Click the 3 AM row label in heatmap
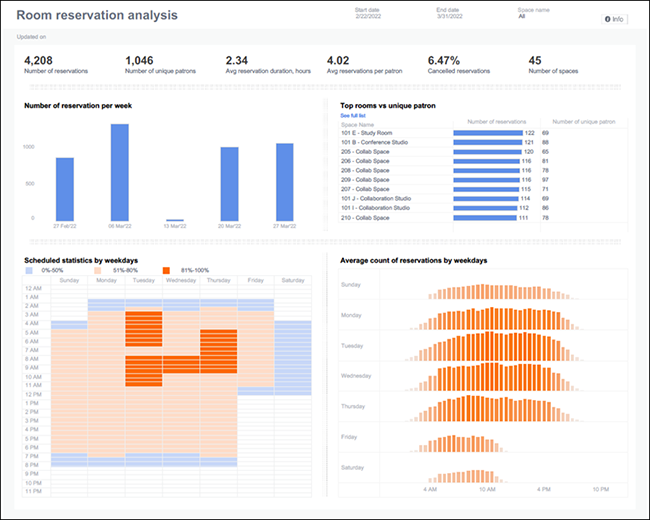This screenshot has width=650, height=520. 32,315
